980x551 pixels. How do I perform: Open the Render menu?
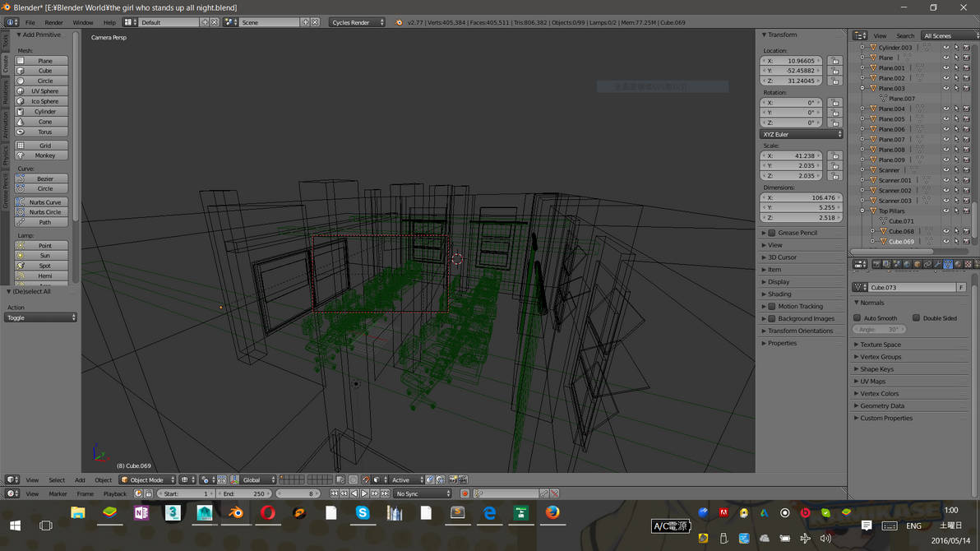[53, 22]
